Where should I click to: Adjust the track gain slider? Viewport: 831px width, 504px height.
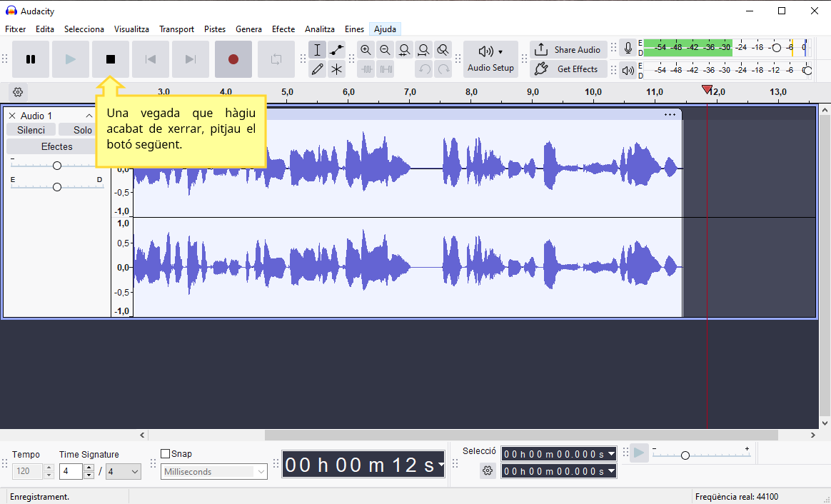point(56,166)
